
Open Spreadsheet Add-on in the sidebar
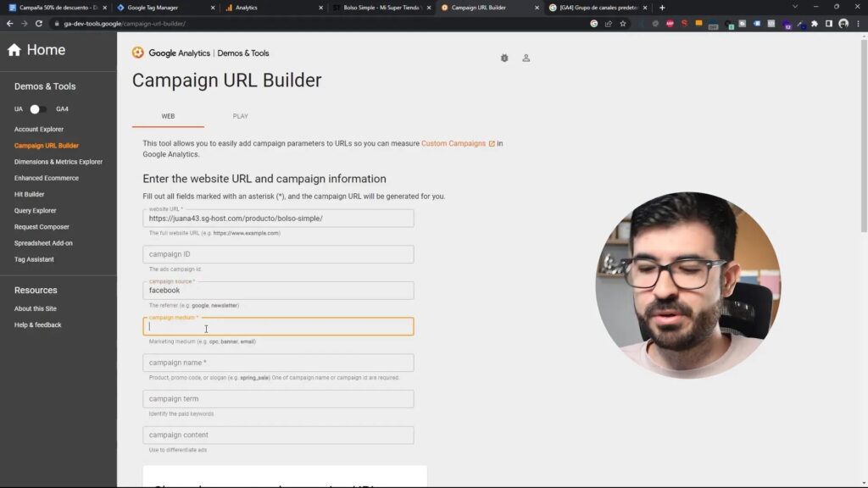pyautogui.click(x=43, y=243)
